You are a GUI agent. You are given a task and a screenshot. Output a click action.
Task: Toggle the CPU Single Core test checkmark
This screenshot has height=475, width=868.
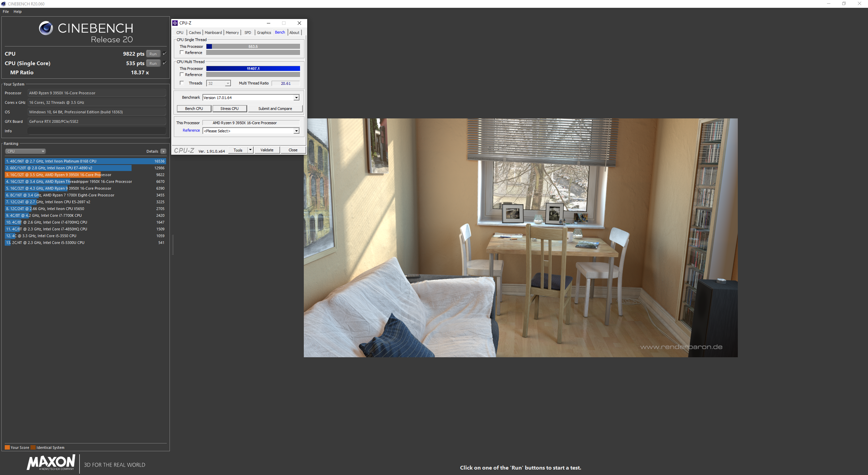165,63
